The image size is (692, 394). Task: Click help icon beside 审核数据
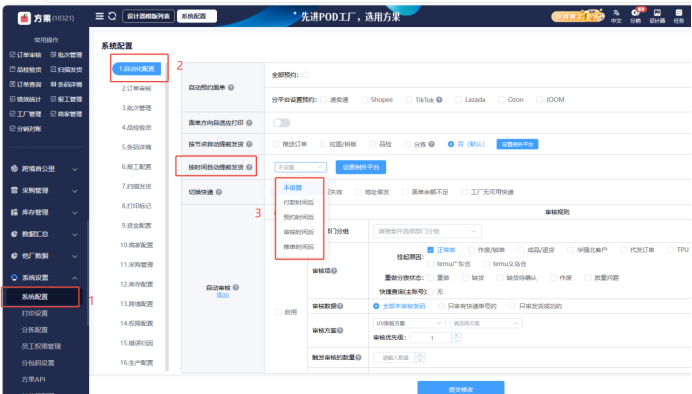click(x=340, y=306)
